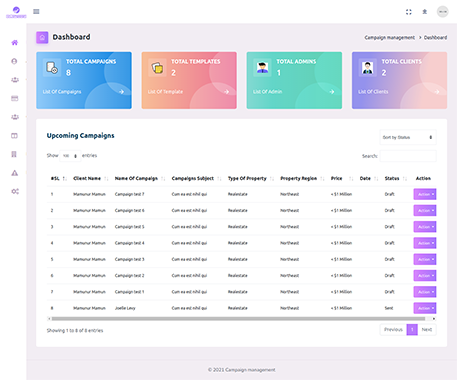Open the List Of Admin link
Screen dimensions: 460x380
[268, 92]
